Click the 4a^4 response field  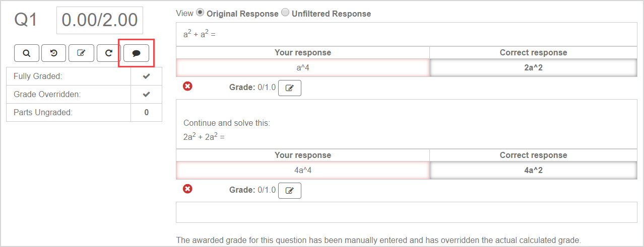pos(302,171)
